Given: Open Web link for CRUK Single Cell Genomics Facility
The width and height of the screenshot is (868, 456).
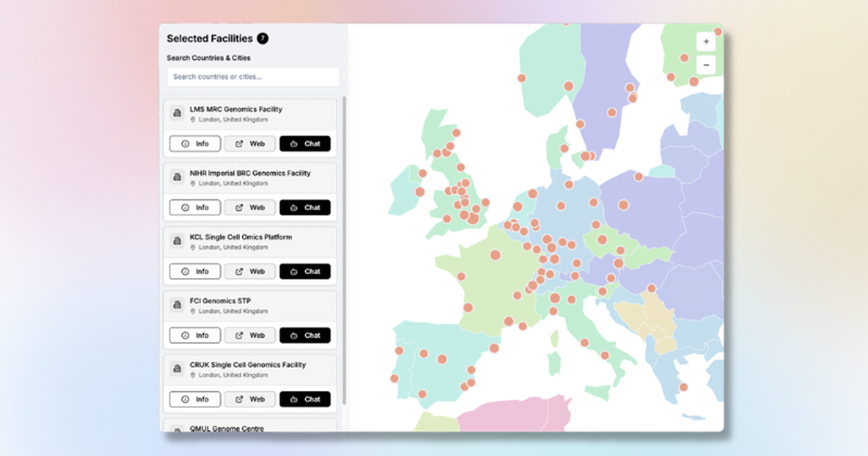Looking at the screenshot, I should (x=250, y=399).
